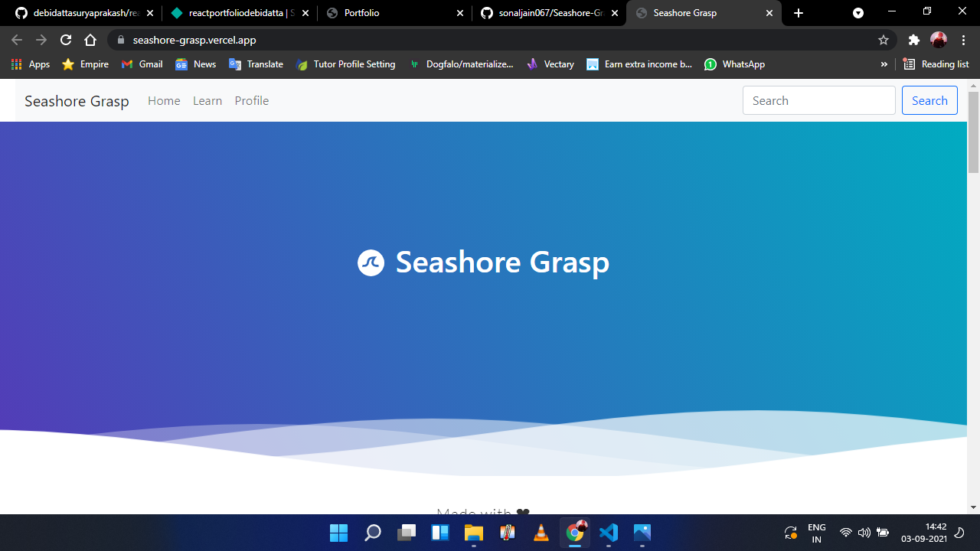This screenshot has width=980, height=551.
Task: Close the Seashore Grasp tab
Action: point(769,13)
